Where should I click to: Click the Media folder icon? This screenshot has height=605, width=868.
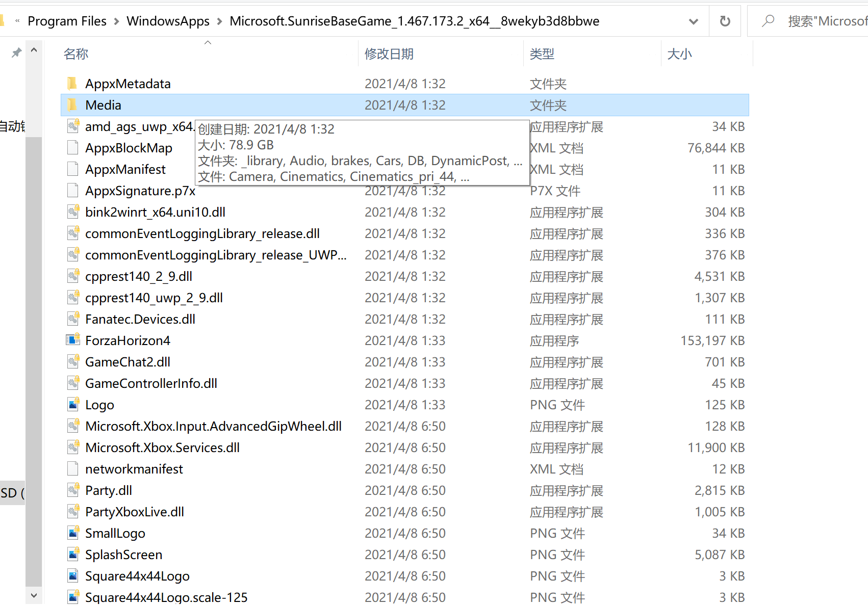72,105
